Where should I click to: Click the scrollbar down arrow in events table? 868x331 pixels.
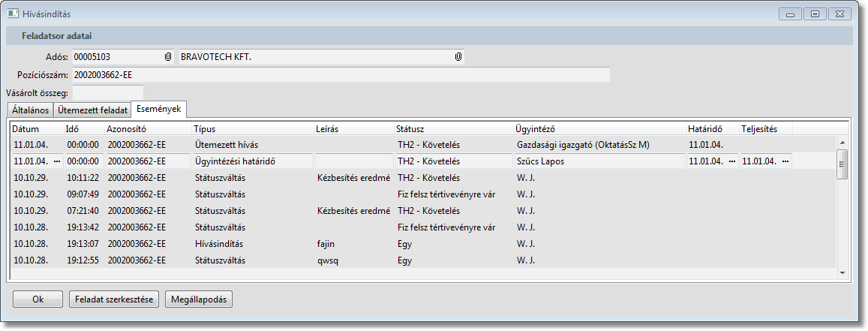[842, 273]
